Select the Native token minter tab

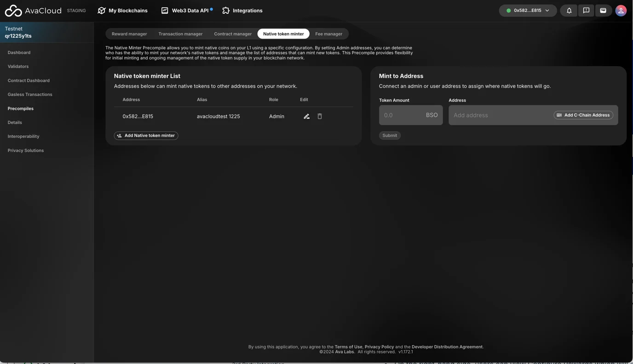pyautogui.click(x=283, y=34)
